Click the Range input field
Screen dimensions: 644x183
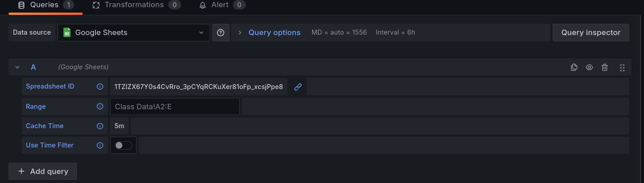174,107
